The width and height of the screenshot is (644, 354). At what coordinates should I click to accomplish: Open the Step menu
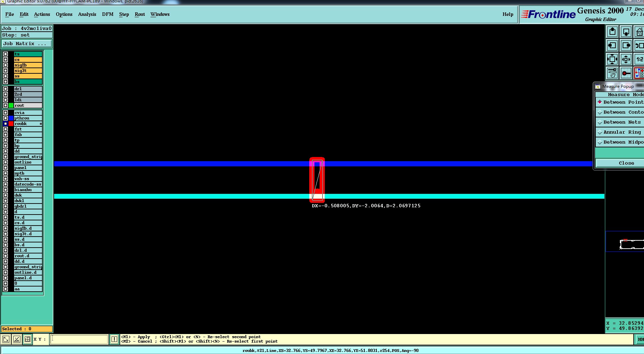pos(124,14)
